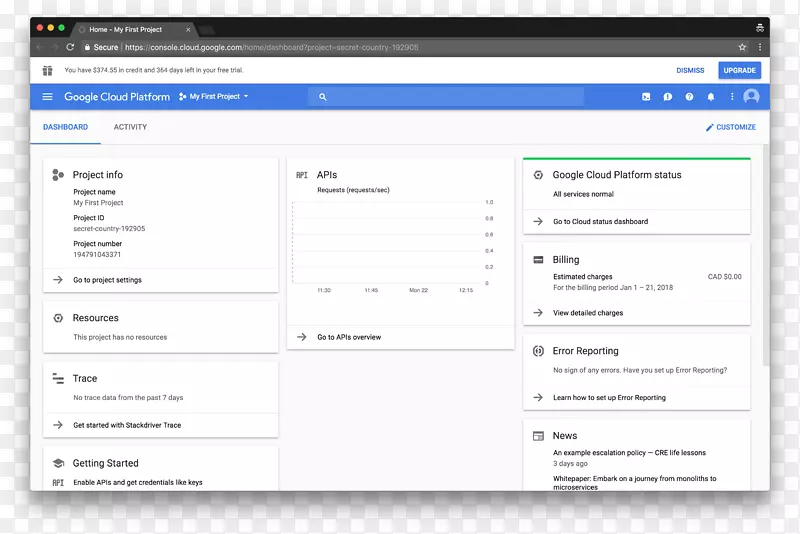Image resolution: width=800 pixels, height=534 pixels.
Task: Open the notifications bell
Action: coord(711,97)
